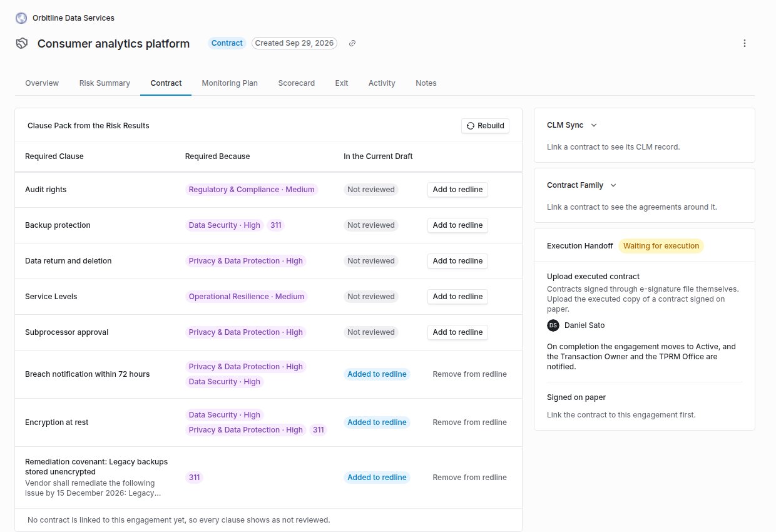Click the Contract badge next to the title
The width and height of the screenshot is (776, 532).
click(x=227, y=43)
